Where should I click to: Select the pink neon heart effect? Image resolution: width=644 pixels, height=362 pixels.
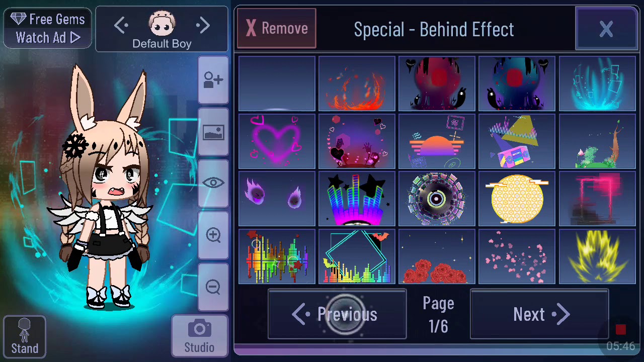coord(277,141)
